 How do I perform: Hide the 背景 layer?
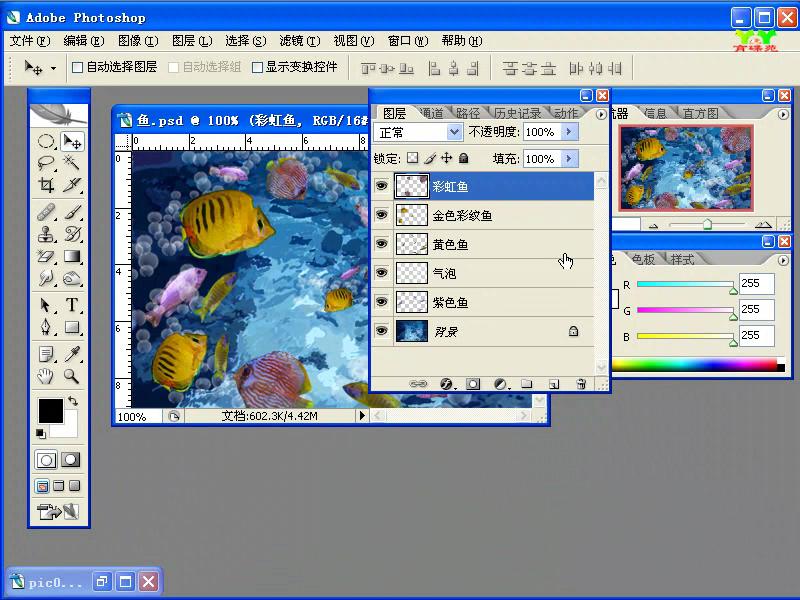381,331
